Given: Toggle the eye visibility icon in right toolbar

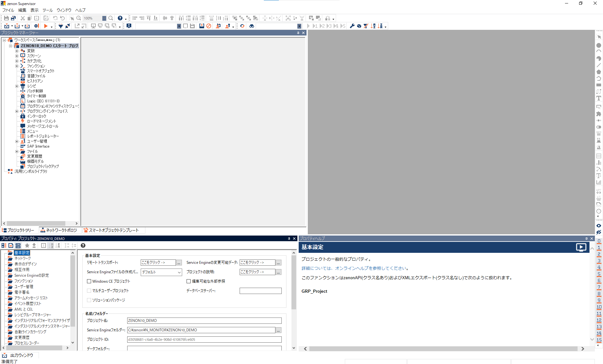Looking at the screenshot, I should [599, 226].
